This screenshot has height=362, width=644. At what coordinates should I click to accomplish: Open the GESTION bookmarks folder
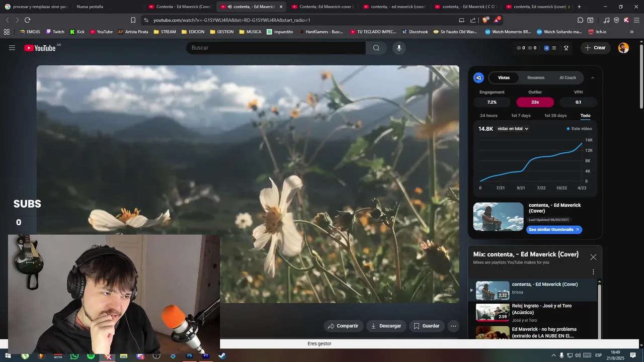click(221, 32)
